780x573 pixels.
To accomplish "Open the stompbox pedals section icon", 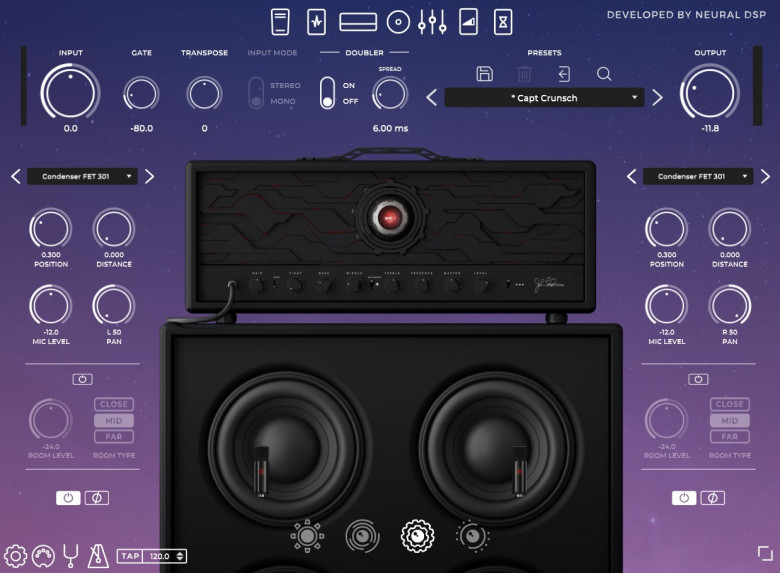I will tap(280, 22).
